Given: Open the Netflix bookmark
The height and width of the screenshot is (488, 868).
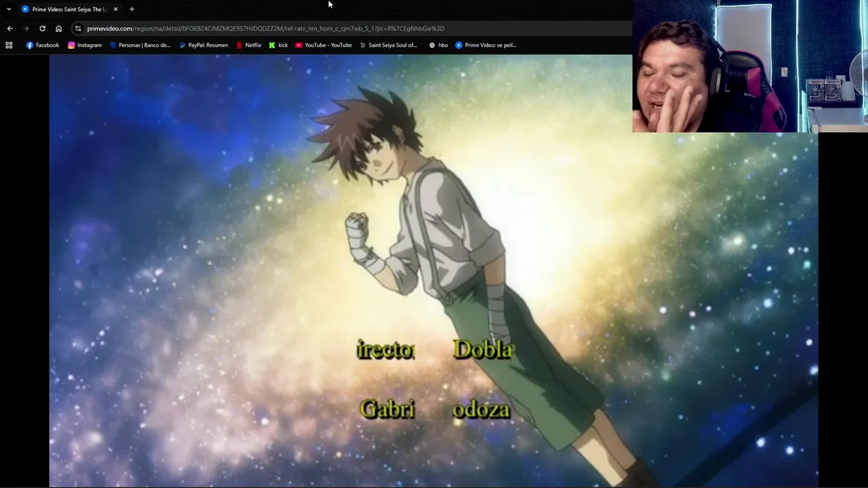Looking at the screenshot, I should (249, 45).
